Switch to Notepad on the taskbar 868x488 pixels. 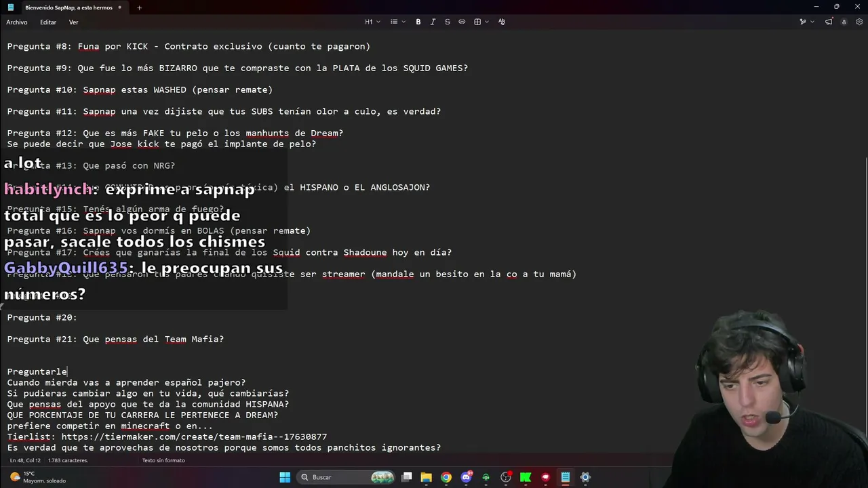[565, 477]
